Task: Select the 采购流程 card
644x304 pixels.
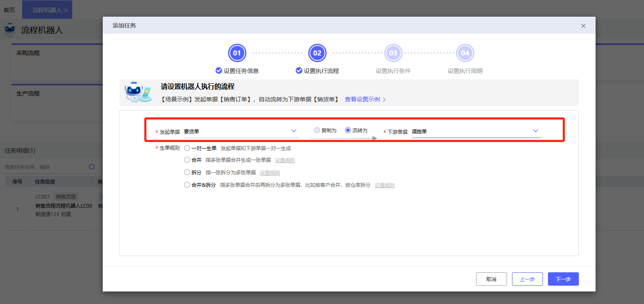Action: [x=57, y=62]
